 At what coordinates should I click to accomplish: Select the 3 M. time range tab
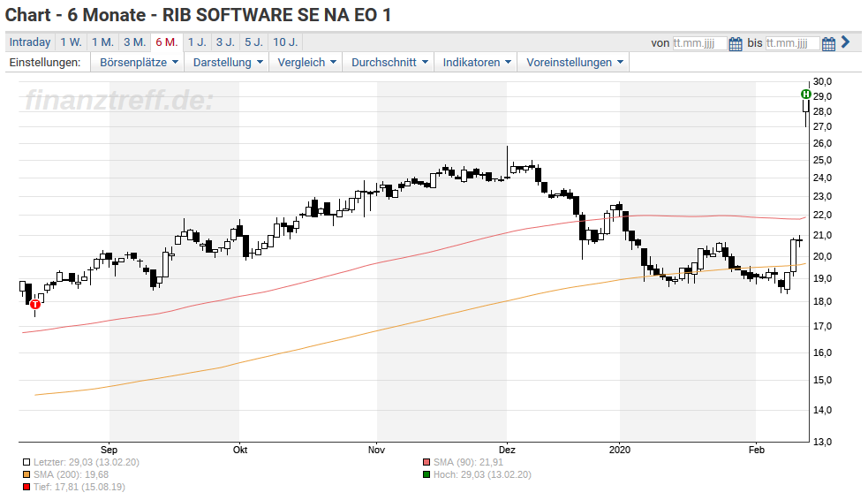click(134, 42)
